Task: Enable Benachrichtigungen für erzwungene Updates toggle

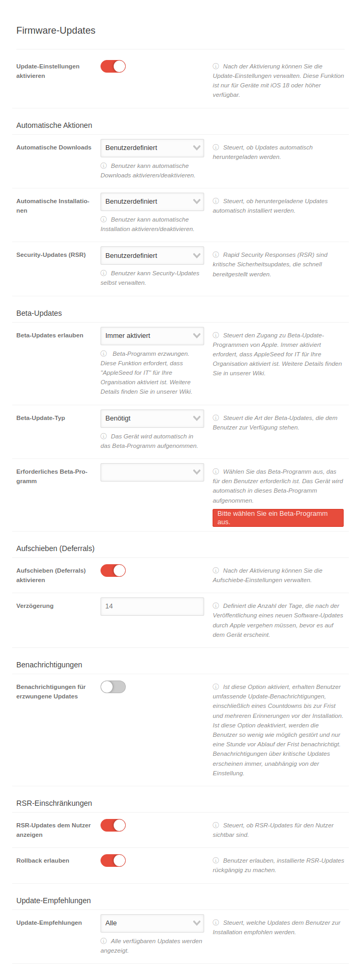Action: click(113, 687)
